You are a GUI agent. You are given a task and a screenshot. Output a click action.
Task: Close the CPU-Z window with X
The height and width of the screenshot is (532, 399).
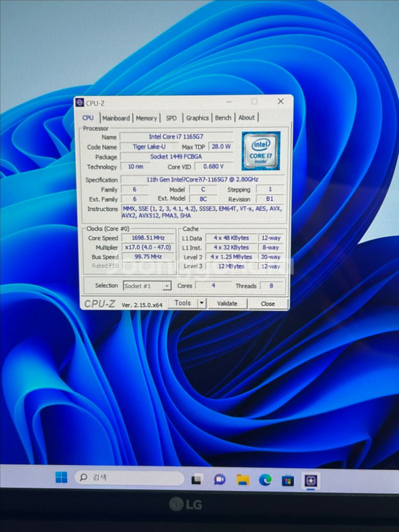coord(280,102)
